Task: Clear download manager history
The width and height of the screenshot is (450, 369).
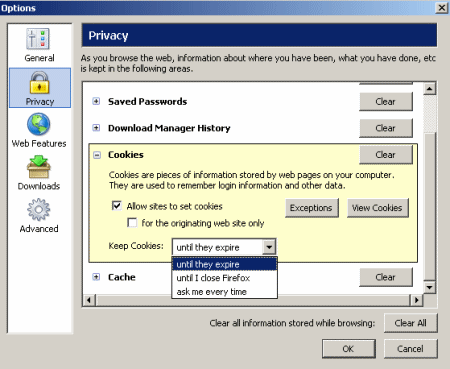Action: coord(386,128)
